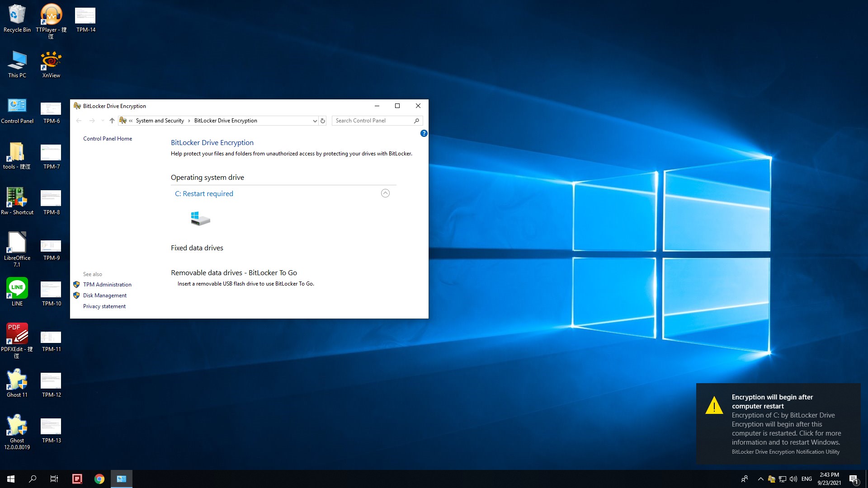Click the Privacy statement link
The image size is (868, 488).
pyautogui.click(x=104, y=306)
